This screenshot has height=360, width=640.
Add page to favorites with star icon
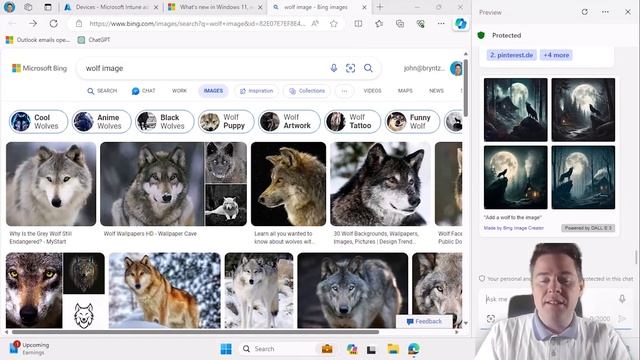click(334, 24)
